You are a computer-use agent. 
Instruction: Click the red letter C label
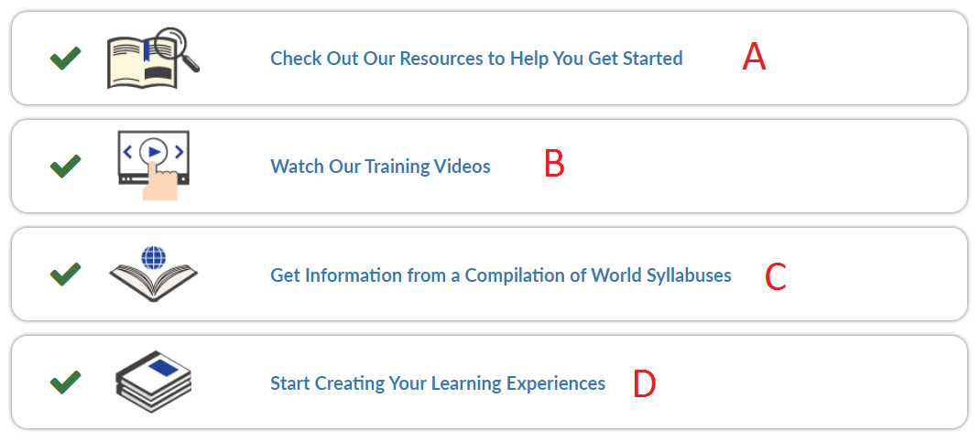775,277
